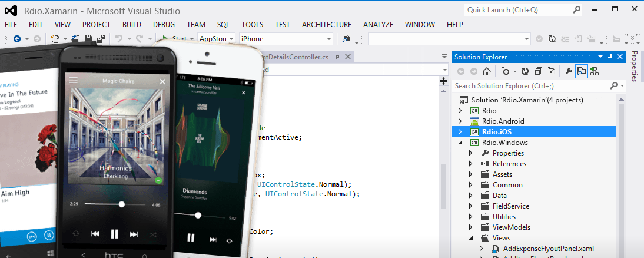Click the Save All toolbar icon
The image size is (644, 258).
pyautogui.click(x=101, y=39)
